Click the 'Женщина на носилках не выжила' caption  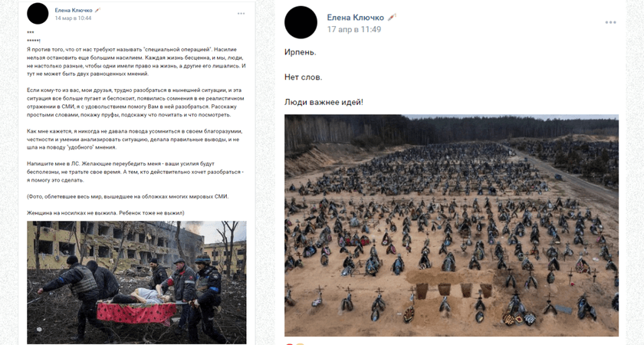[x=106, y=213]
